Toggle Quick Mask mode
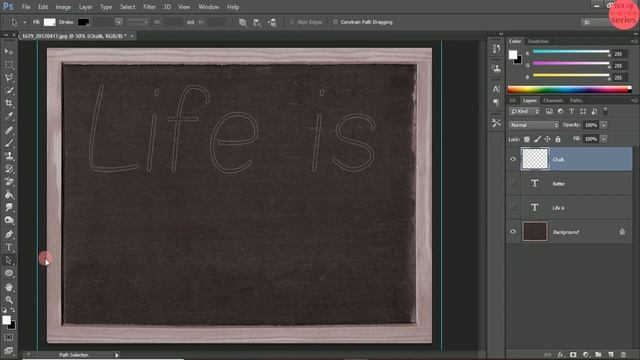 [x=9, y=338]
